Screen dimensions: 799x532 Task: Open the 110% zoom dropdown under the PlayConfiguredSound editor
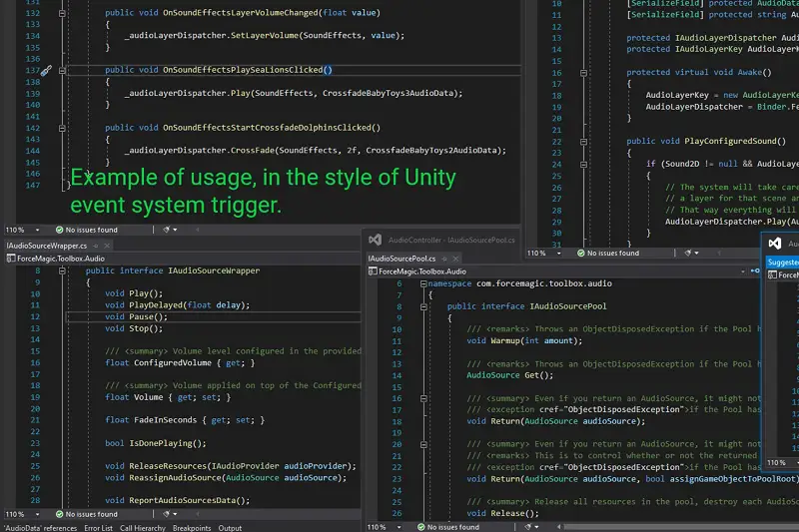pyautogui.click(x=559, y=254)
